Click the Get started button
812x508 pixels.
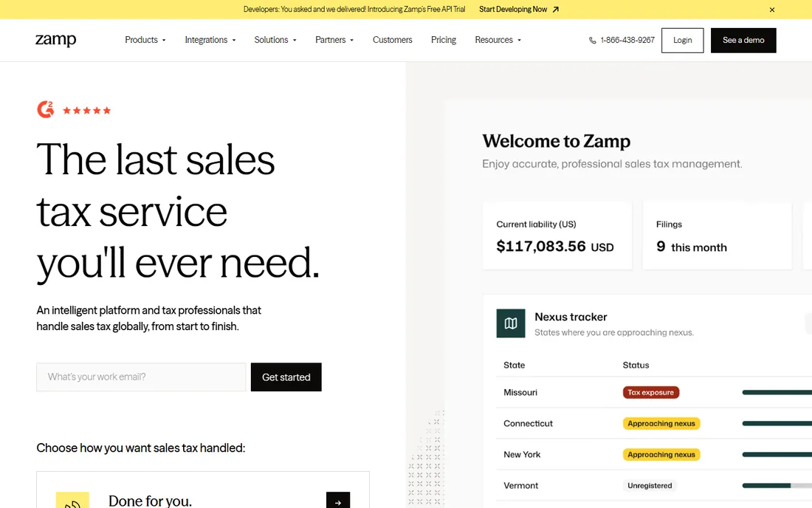286,377
